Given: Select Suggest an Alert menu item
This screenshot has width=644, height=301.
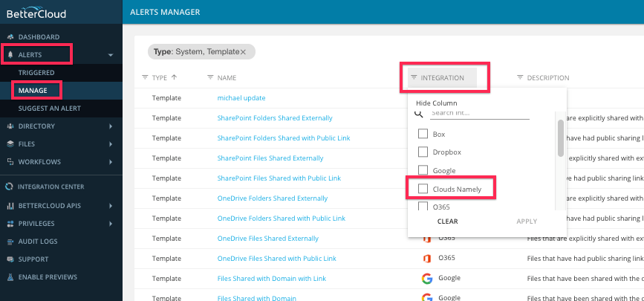Looking at the screenshot, I should [50, 109].
